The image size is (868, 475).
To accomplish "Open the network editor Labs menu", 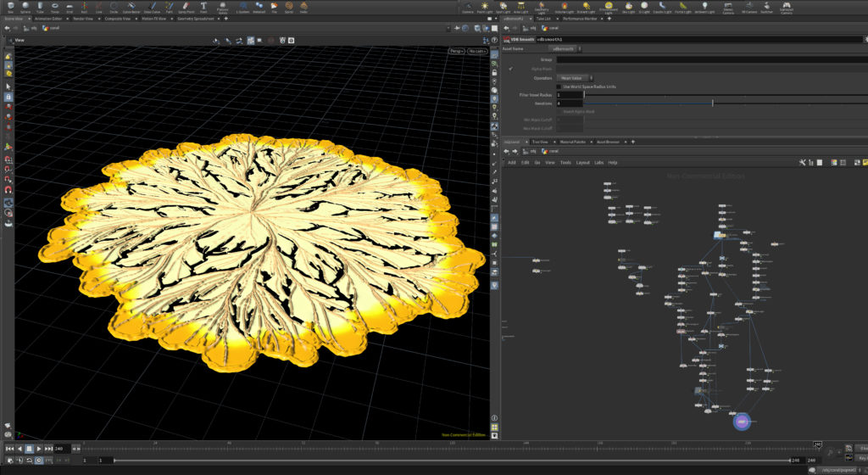I will click(599, 163).
